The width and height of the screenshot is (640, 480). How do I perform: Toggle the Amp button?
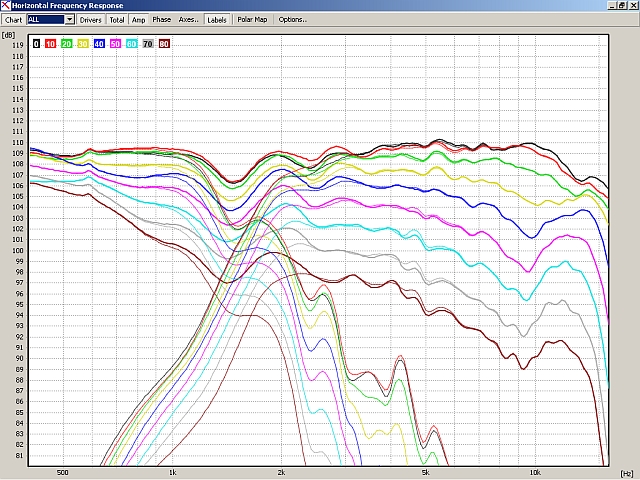tap(138, 20)
